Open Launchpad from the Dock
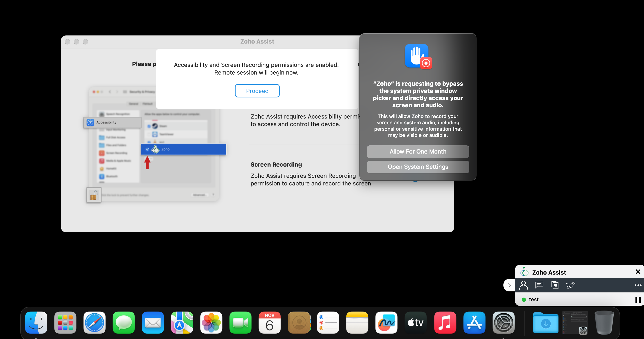The height and width of the screenshot is (339, 644). (65, 323)
